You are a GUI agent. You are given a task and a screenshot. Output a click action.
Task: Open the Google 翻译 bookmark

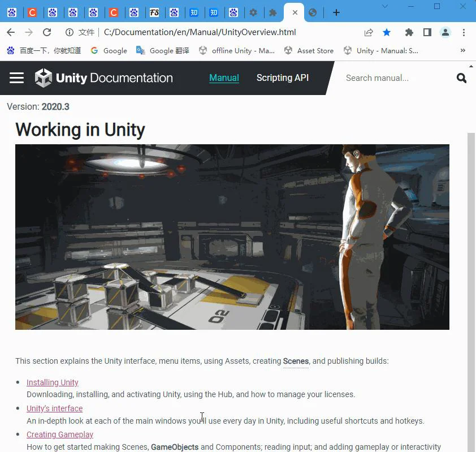tap(163, 50)
